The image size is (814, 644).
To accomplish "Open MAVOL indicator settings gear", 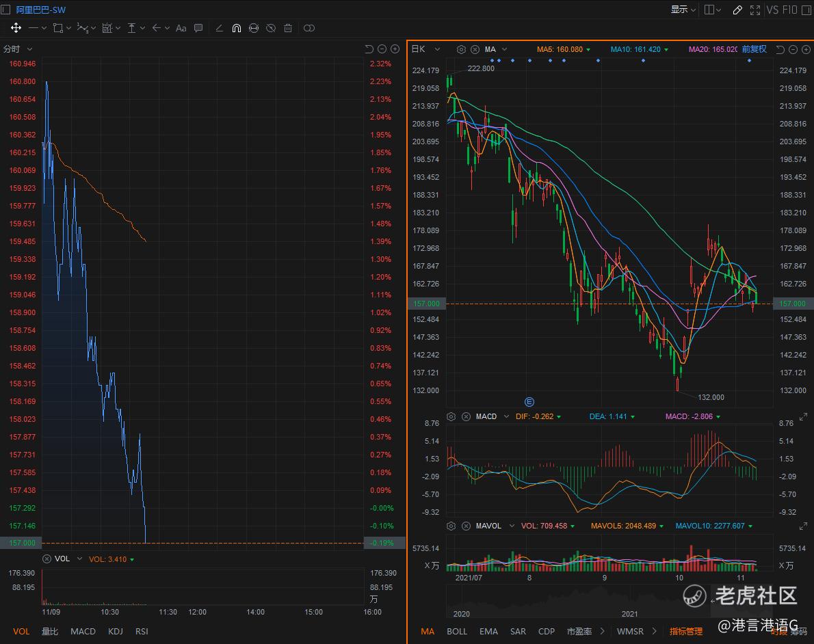I will [451, 526].
